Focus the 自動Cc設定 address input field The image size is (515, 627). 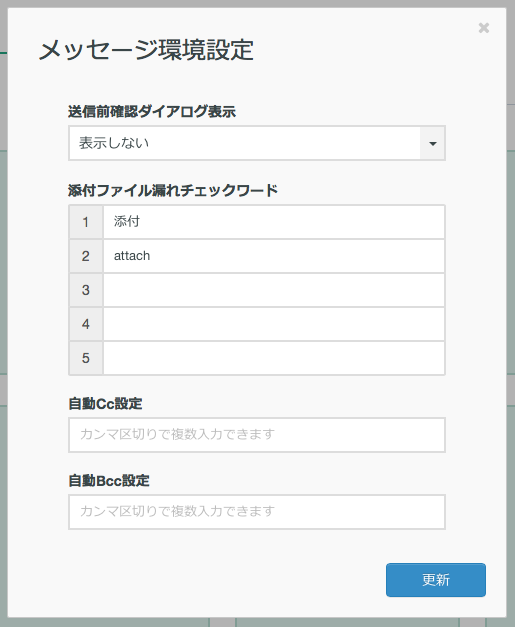[257, 435]
